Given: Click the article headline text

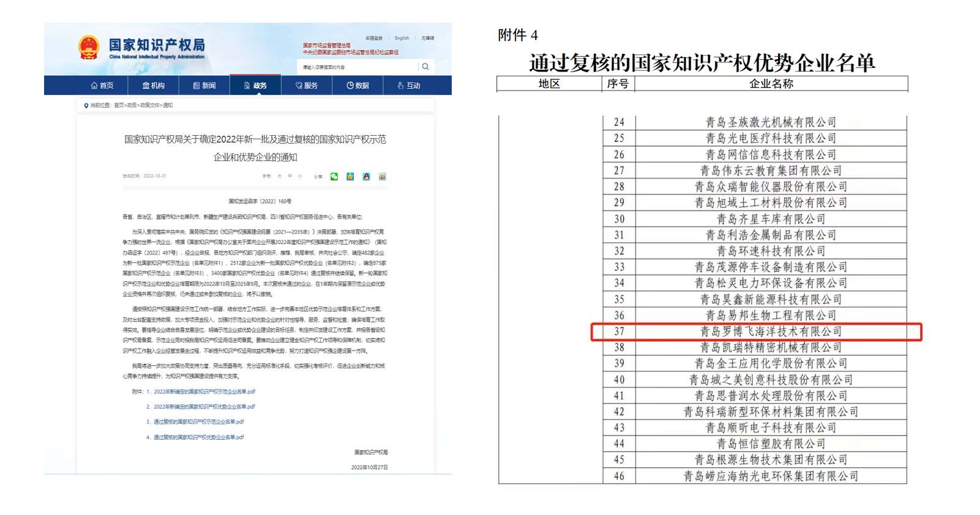Looking at the screenshot, I should 255,148.
